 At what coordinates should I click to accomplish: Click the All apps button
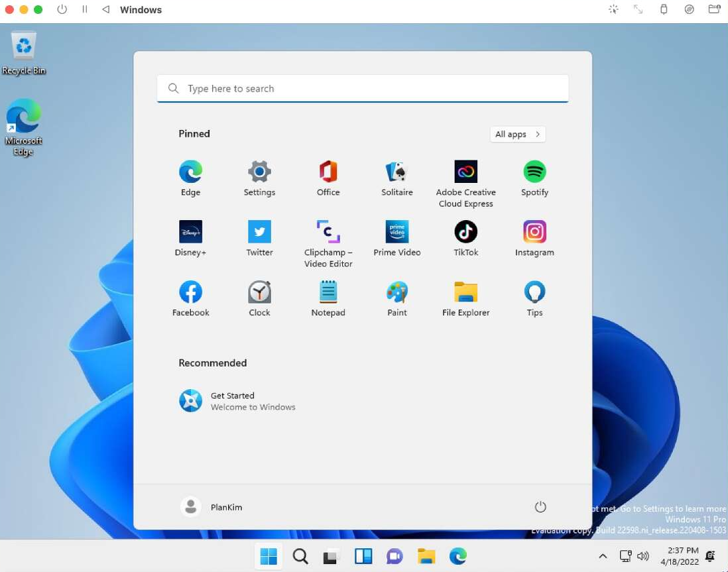[x=517, y=134]
